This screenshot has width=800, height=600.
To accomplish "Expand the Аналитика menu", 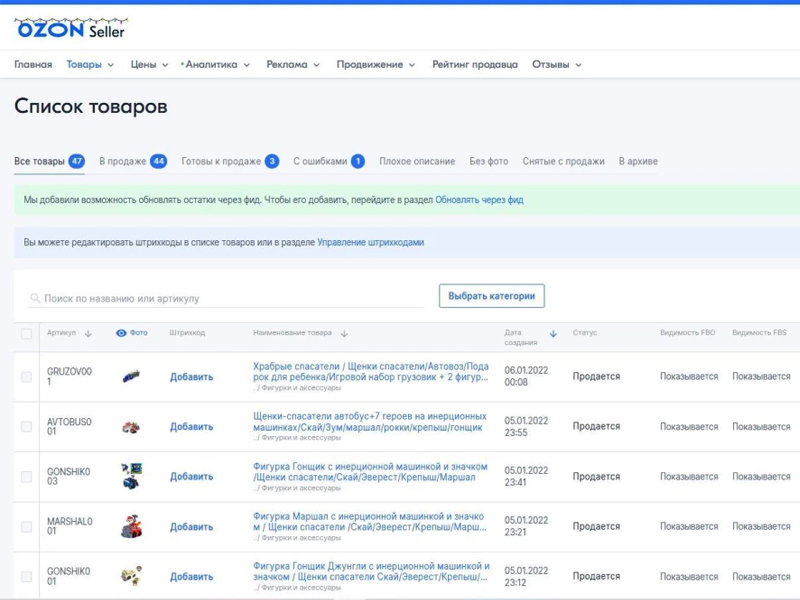I will 216,65.
